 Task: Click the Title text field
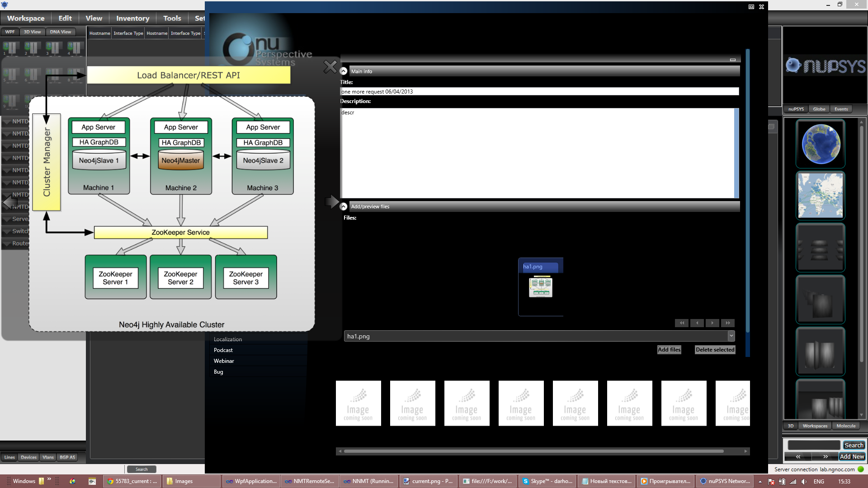pyautogui.click(x=539, y=92)
